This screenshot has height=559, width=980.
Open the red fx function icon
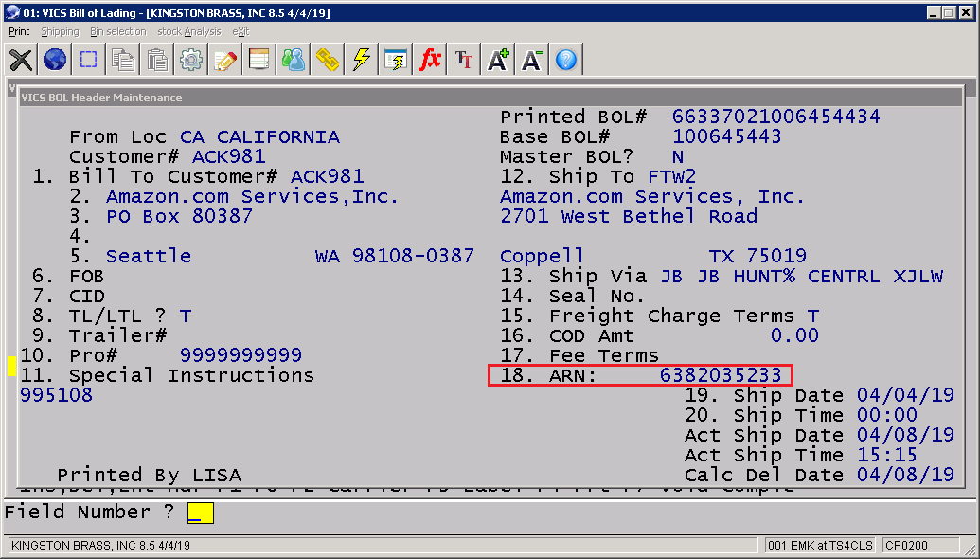(x=429, y=60)
